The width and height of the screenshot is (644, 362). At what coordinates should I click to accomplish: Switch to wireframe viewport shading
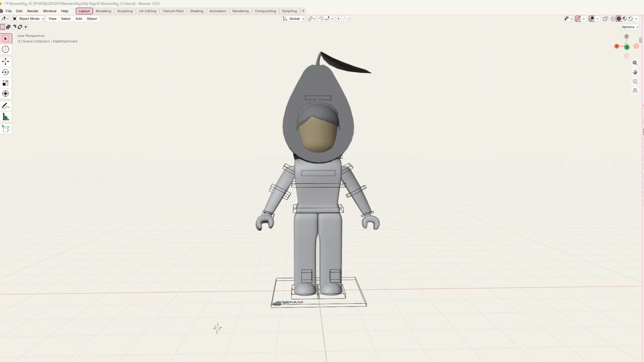[x=613, y=19]
